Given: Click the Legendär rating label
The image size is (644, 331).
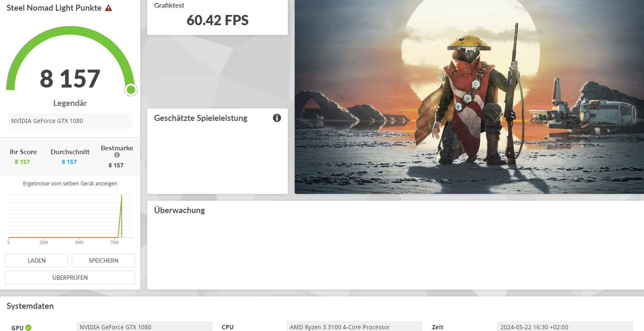Looking at the screenshot, I should click(70, 103).
